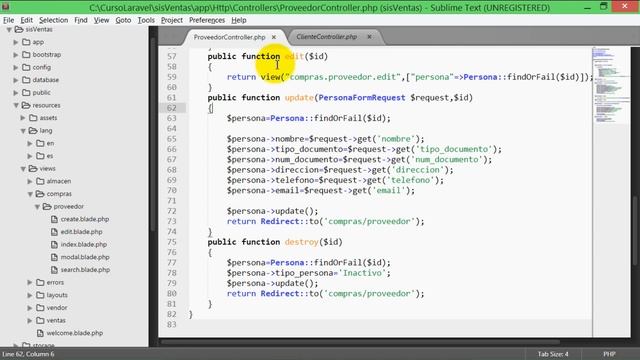The height and width of the screenshot is (360, 640).
Task: Change Tab Size: 4 in status bar
Action: 553,354
